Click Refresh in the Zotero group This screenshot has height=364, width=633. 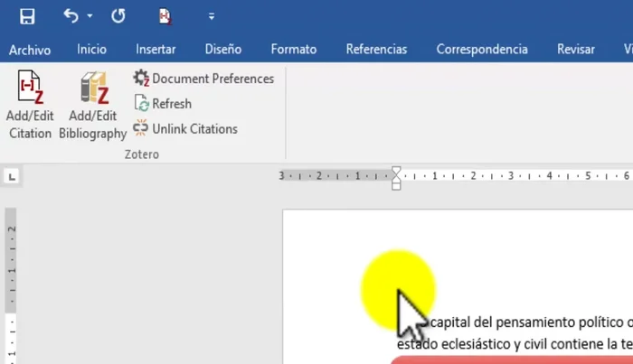[x=163, y=104]
